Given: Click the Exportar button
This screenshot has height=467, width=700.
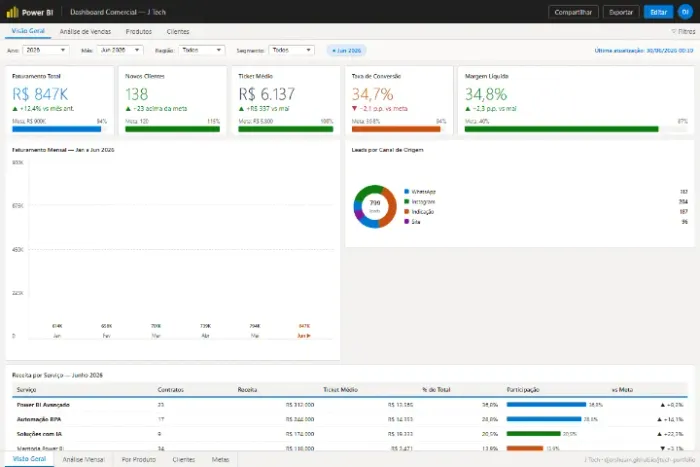Looking at the screenshot, I should pos(621,12).
